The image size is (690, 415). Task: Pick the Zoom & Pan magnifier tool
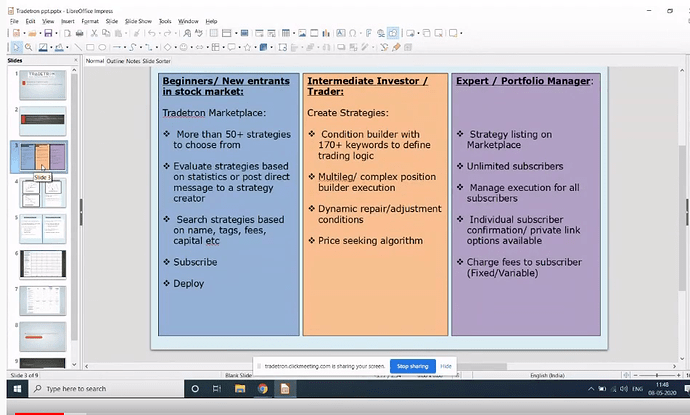[28, 47]
